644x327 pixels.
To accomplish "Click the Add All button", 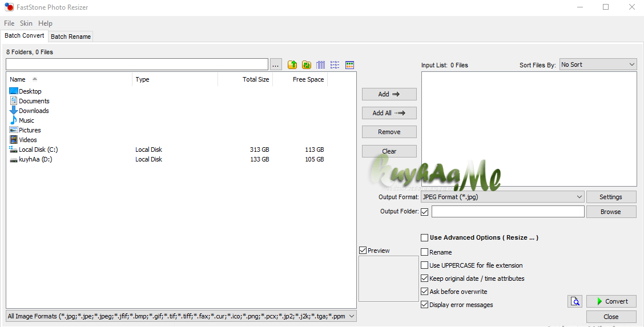I will (x=389, y=113).
